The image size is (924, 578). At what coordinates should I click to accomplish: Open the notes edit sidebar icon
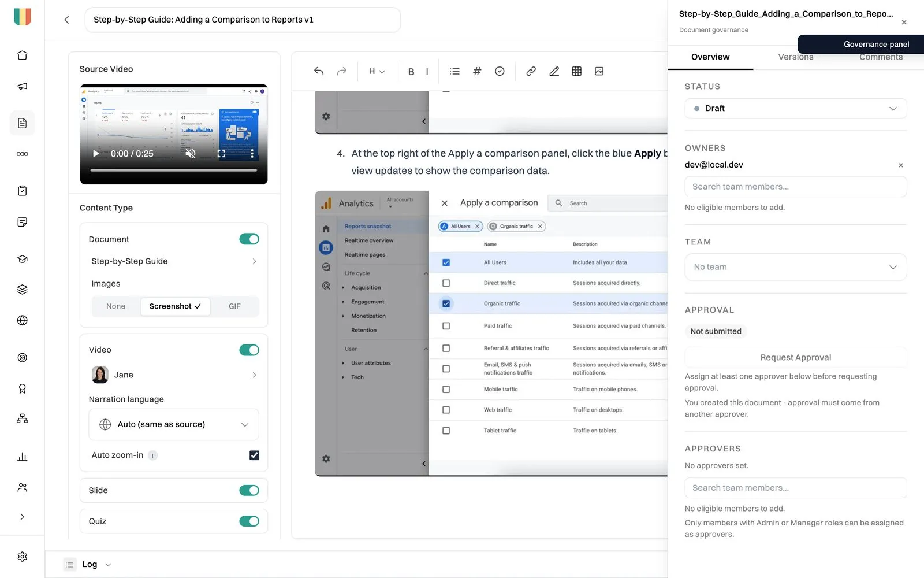(22, 222)
